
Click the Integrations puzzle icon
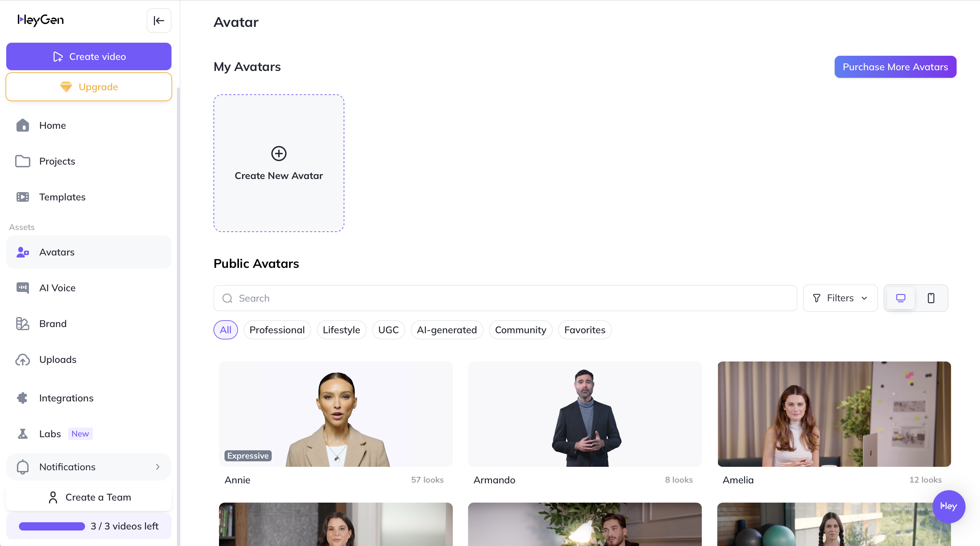coord(23,398)
